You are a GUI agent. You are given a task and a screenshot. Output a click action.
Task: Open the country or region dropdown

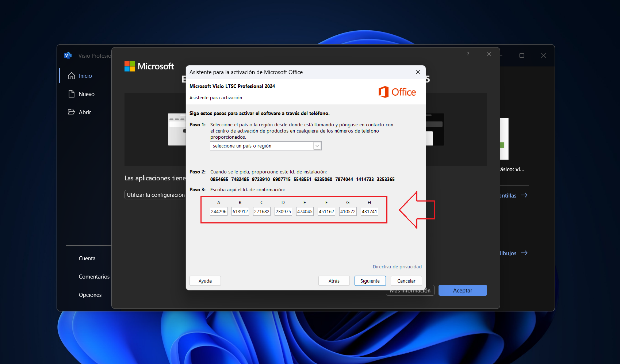click(x=266, y=146)
